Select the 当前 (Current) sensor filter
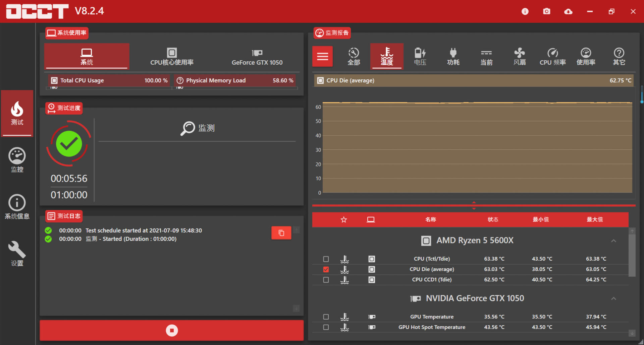This screenshot has width=644, height=345. 486,56
